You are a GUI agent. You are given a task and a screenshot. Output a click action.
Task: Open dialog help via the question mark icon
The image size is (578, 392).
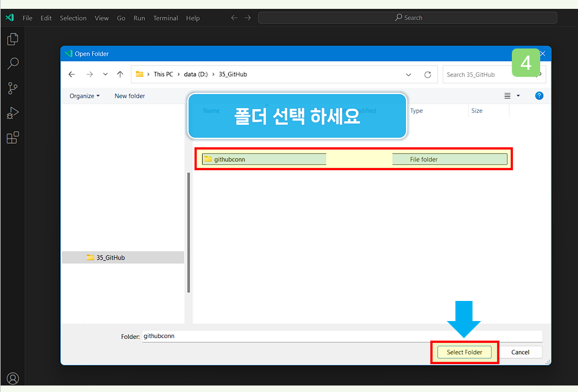click(x=538, y=95)
